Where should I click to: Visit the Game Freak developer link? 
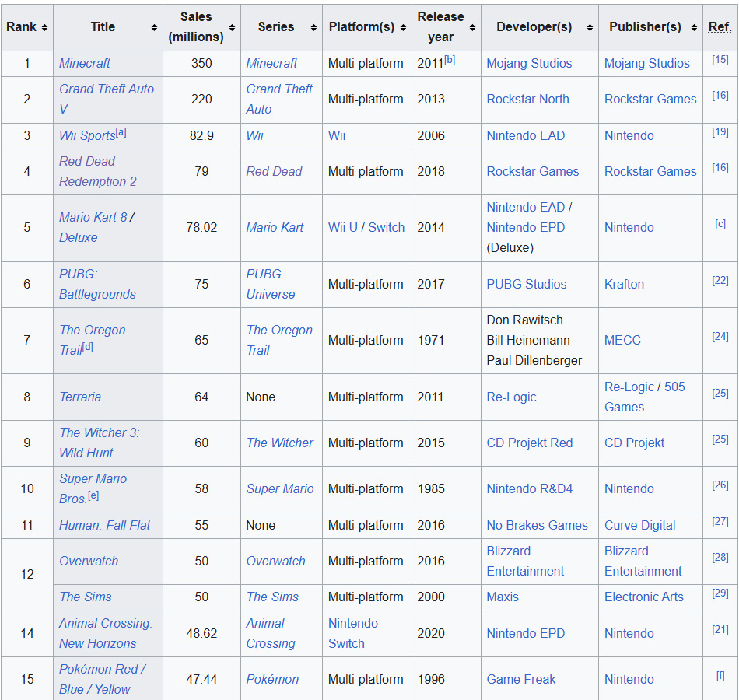pos(520,679)
